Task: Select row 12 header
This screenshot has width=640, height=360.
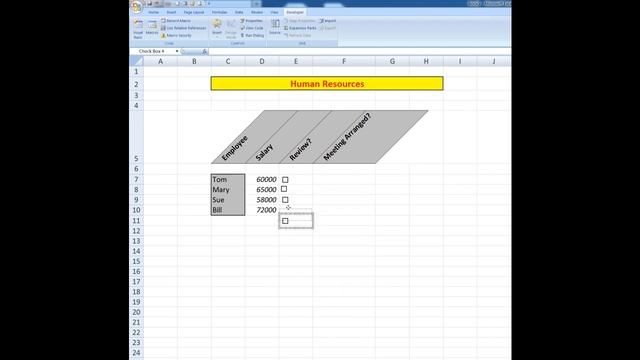Action: [136, 231]
